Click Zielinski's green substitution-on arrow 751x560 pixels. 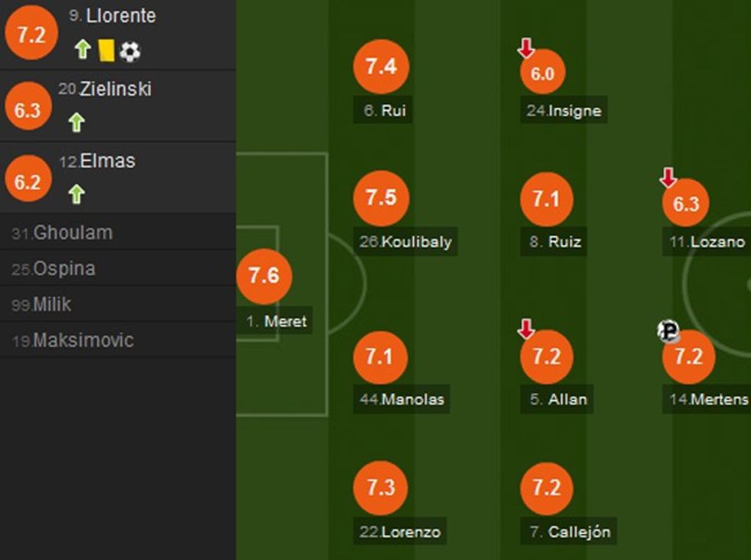point(75,122)
